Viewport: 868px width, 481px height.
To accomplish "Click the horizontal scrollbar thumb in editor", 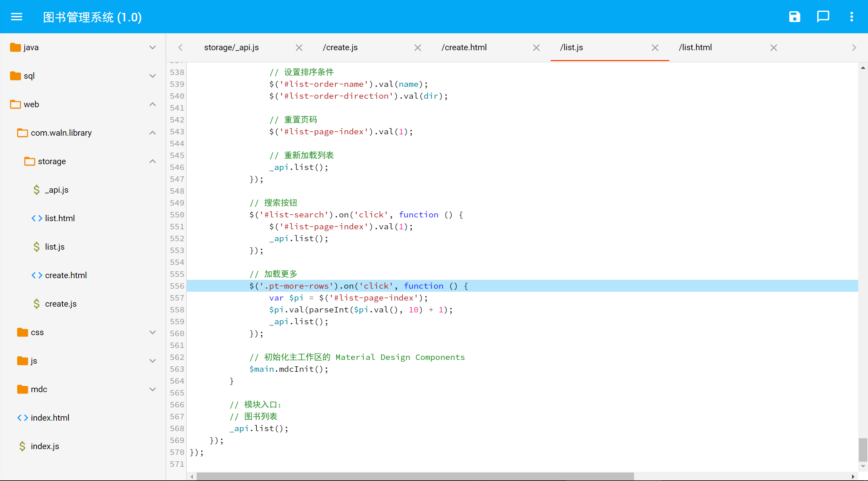I will 415,477.
